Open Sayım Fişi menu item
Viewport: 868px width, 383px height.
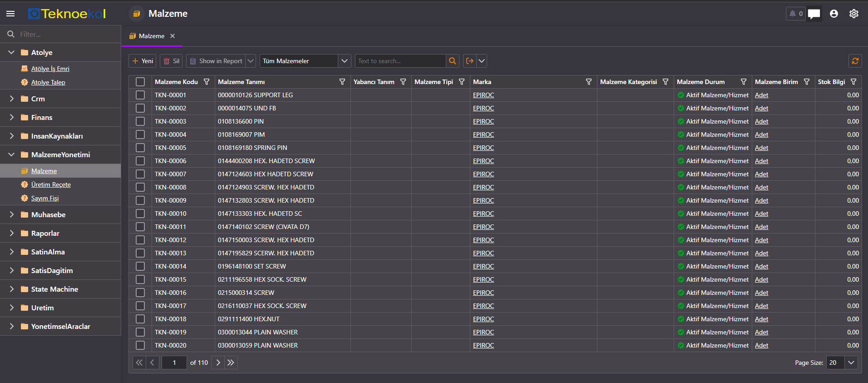(x=45, y=198)
